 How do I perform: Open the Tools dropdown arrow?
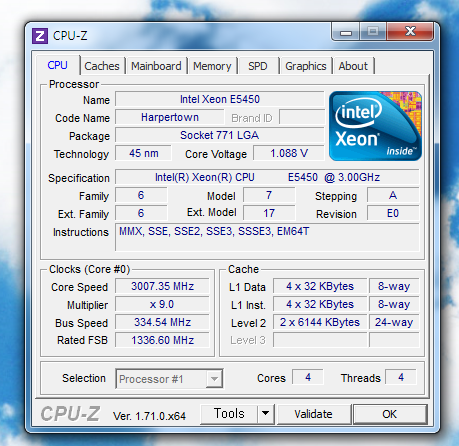point(266,414)
